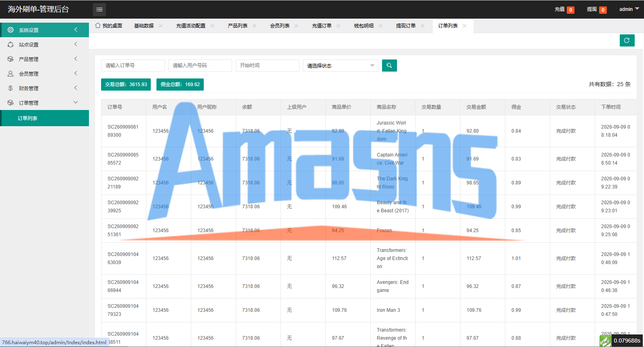Close the 充值活动配置 tab
The height and width of the screenshot is (347, 644).
pyautogui.click(x=212, y=25)
